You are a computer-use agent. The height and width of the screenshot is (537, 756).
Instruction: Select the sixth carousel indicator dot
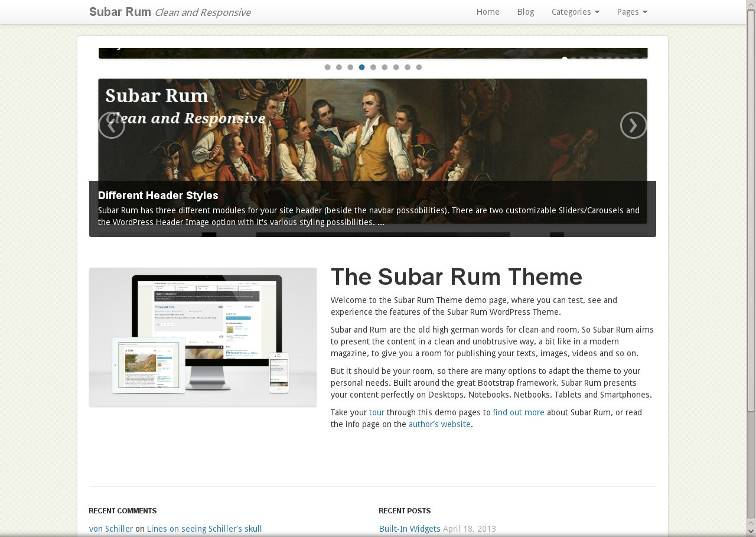tap(384, 67)
